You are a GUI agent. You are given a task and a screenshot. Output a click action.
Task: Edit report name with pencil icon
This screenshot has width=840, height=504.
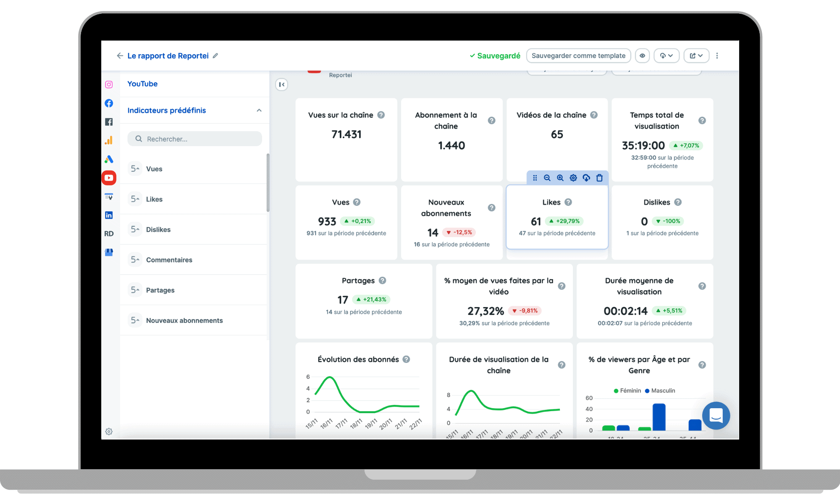pyautogui.click(x=215, y=56)
